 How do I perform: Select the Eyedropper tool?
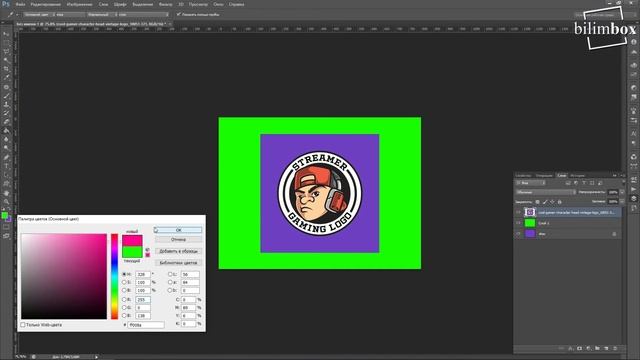[x=6, y=78]
